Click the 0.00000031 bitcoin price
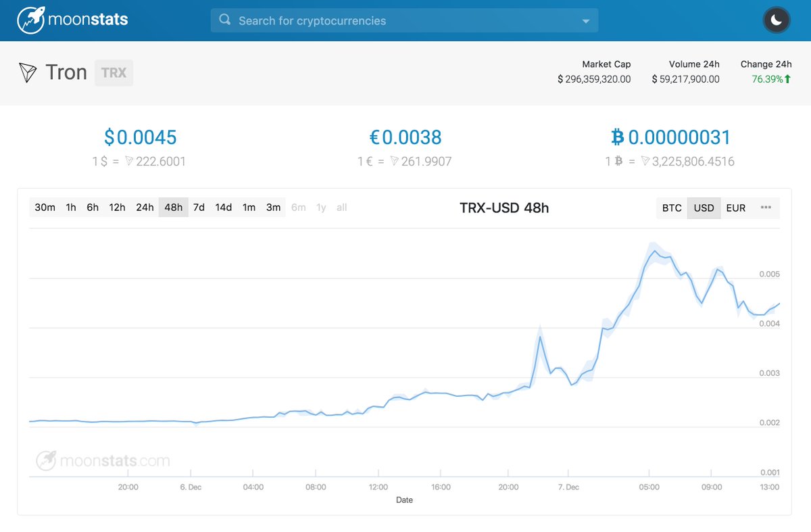 670,137
